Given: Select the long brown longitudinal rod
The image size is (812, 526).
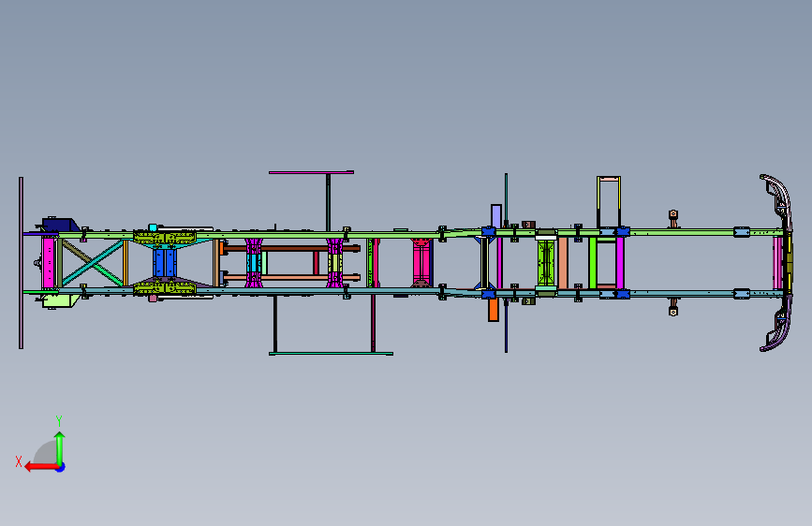Looking at the screenshot, I should pyautogui.click(x=291, y=249).
